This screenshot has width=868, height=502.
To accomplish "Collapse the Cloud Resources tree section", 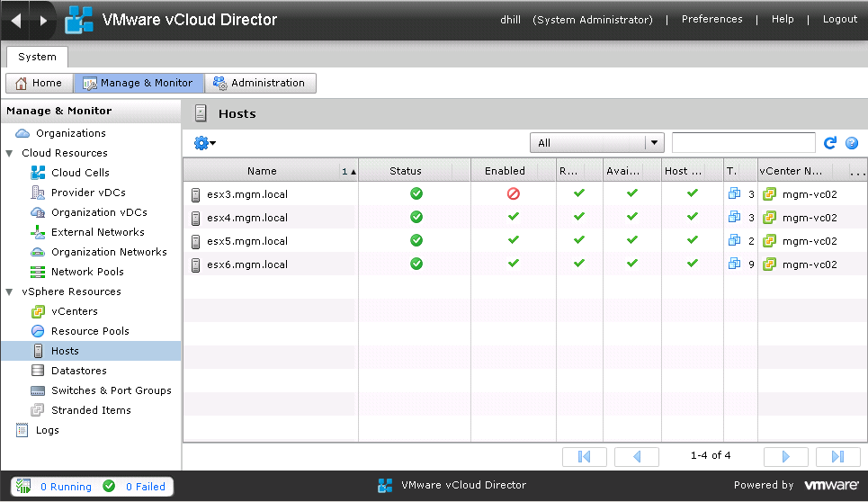I will point(9,153).
